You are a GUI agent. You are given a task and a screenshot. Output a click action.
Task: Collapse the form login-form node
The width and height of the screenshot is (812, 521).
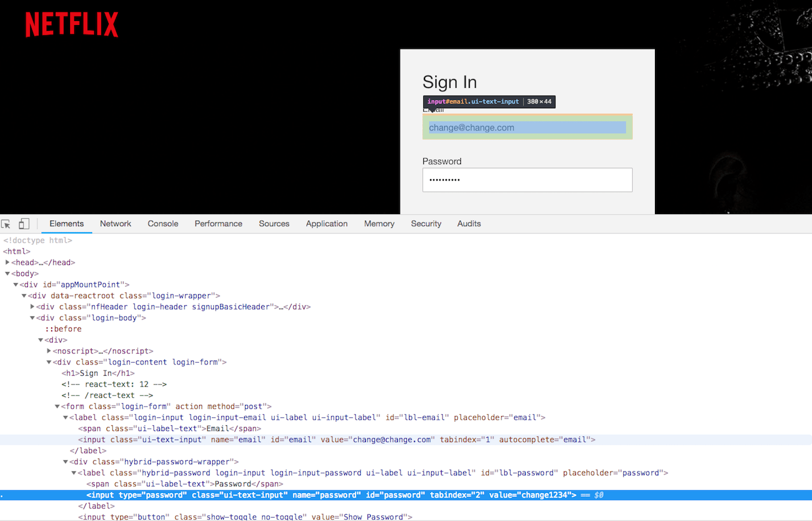(57, 407)
